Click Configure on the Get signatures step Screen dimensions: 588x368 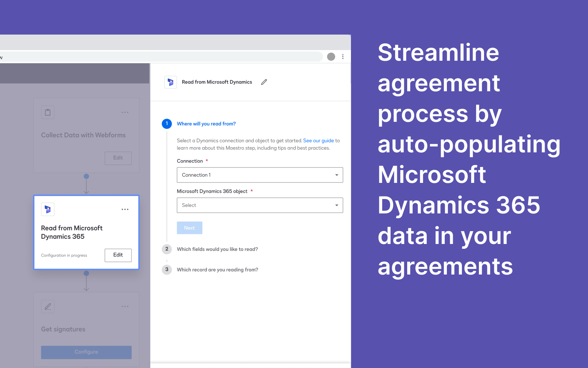tap(86, 352)
